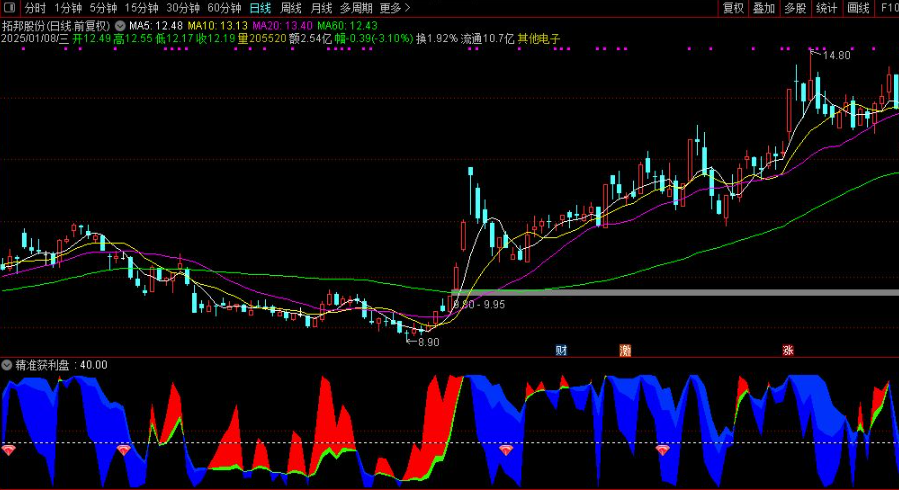Open the 复权 adjustment options

tap(733, 8)
